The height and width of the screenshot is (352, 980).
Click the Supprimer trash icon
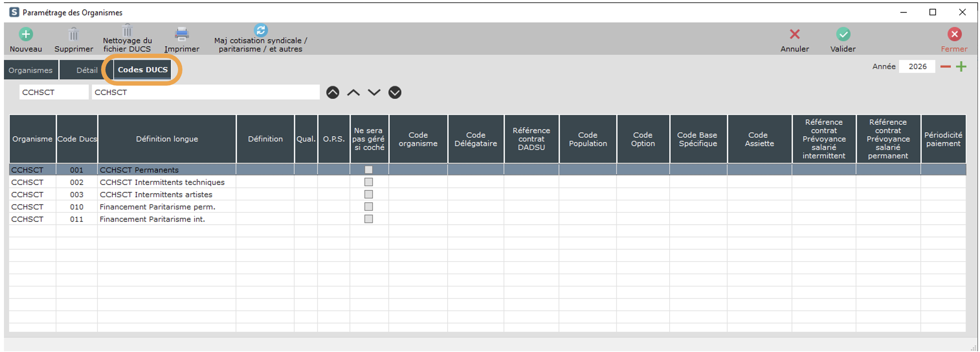click(73, 35)
